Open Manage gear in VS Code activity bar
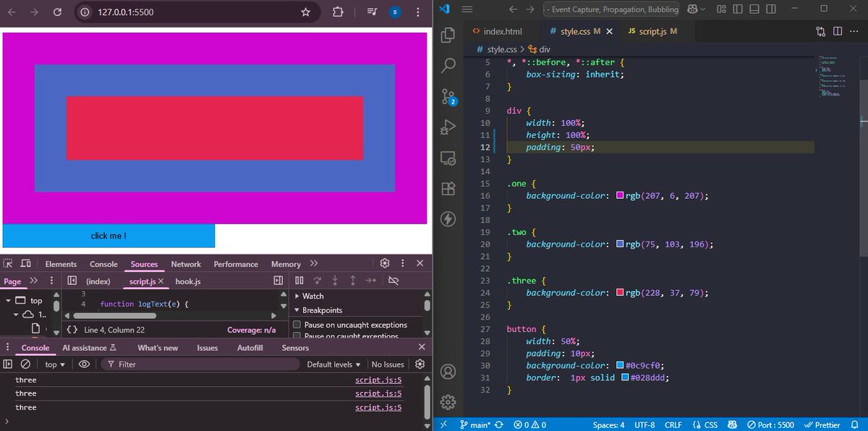 448,402
